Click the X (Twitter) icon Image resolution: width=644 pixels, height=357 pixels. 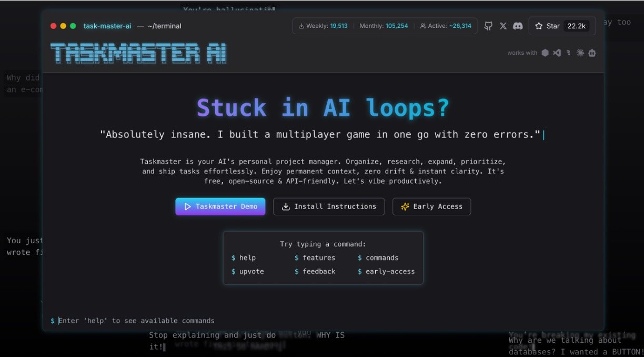(503, 25)
